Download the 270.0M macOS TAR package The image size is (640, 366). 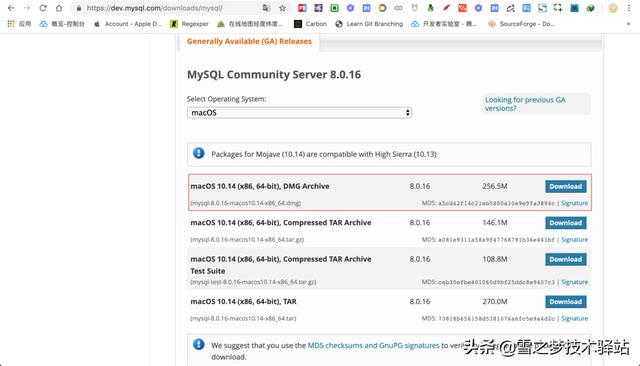566,302
